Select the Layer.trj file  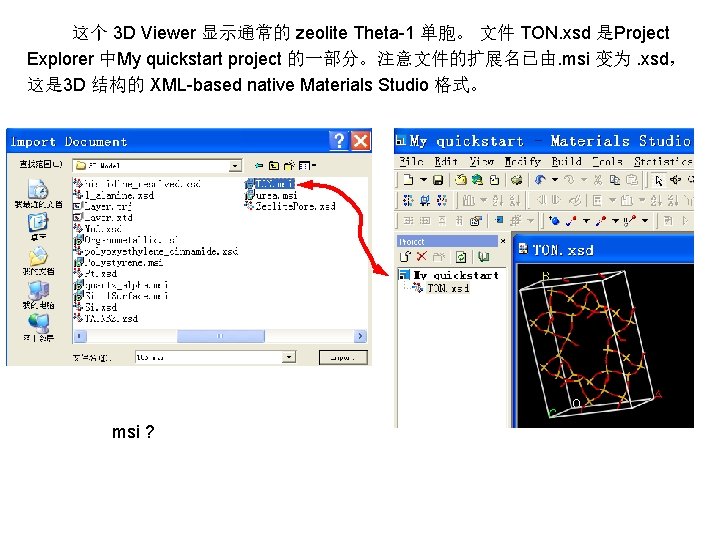[102, 207]
